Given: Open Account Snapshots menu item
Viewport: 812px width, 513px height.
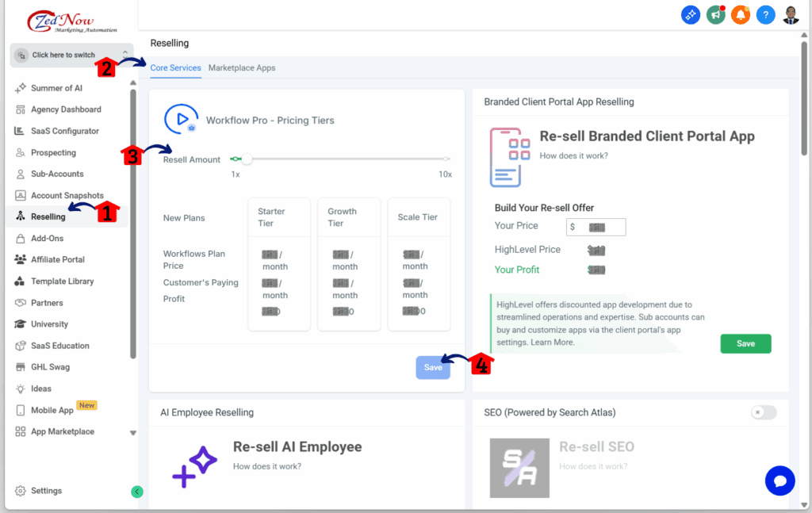Looking at the screenshot, I should click(x=67, y=196).
